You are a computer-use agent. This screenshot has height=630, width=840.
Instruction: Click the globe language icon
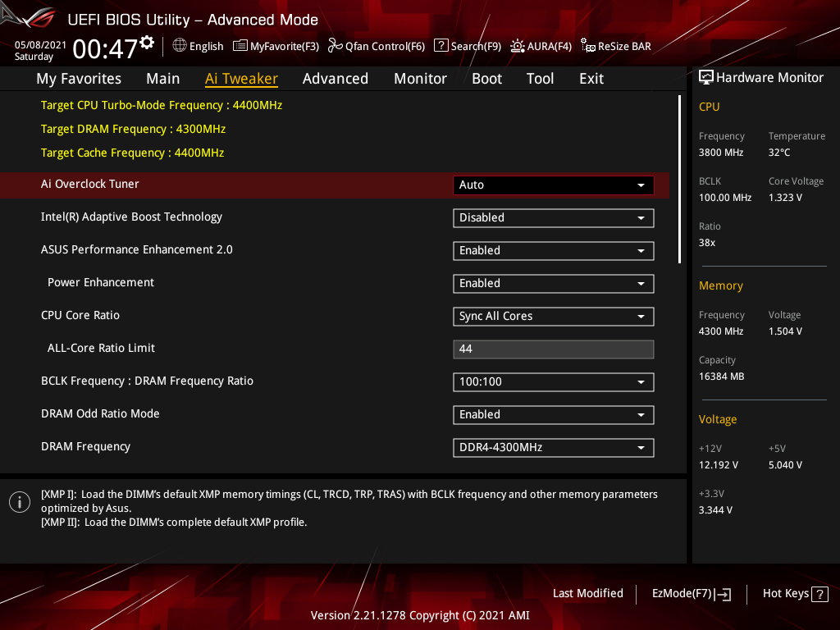(x=180, y=46)
